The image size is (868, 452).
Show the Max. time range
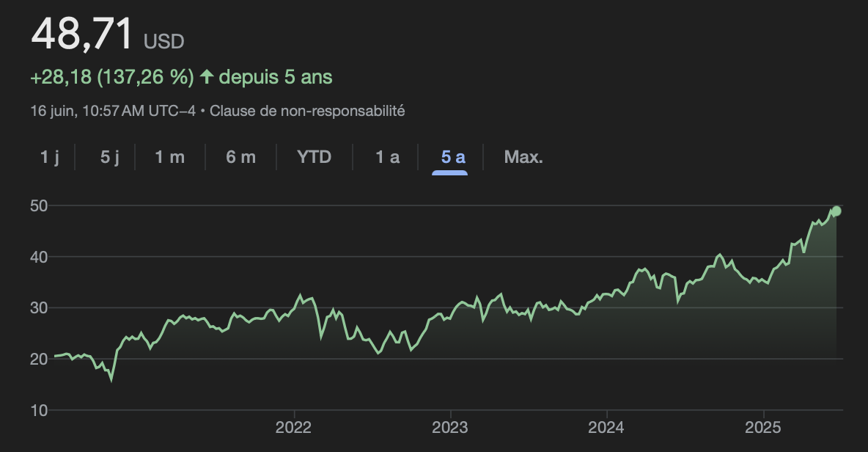point(523,157)
